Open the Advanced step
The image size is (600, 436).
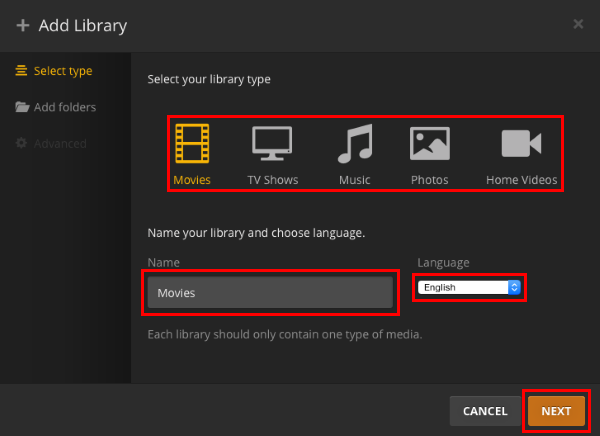(51, 144)
